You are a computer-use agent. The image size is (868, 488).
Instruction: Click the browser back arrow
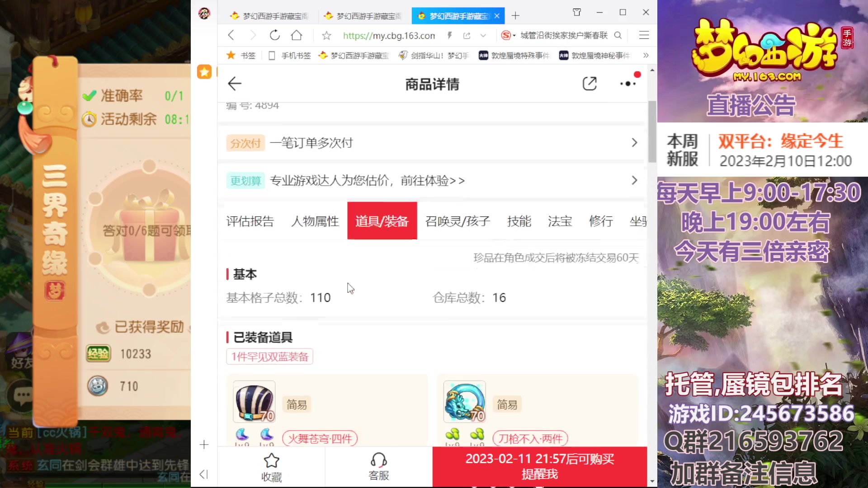pos(231,35)
